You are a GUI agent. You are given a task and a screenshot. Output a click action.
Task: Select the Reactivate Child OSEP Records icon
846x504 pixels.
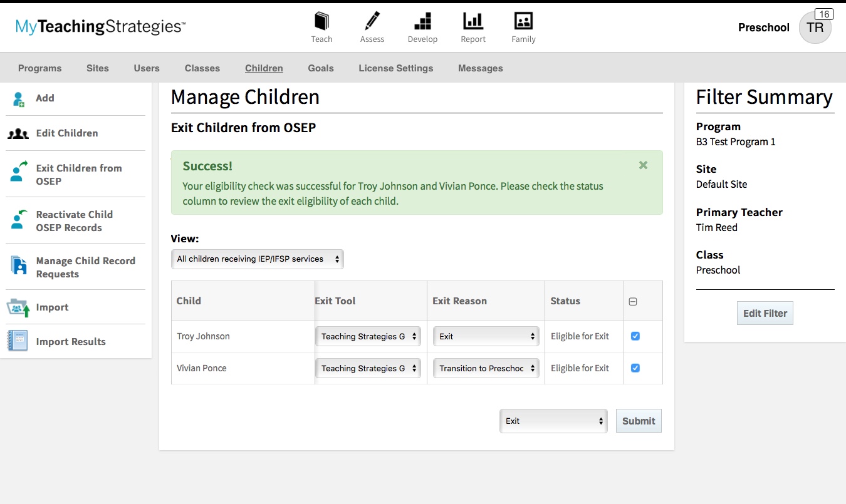click(19, 220)
